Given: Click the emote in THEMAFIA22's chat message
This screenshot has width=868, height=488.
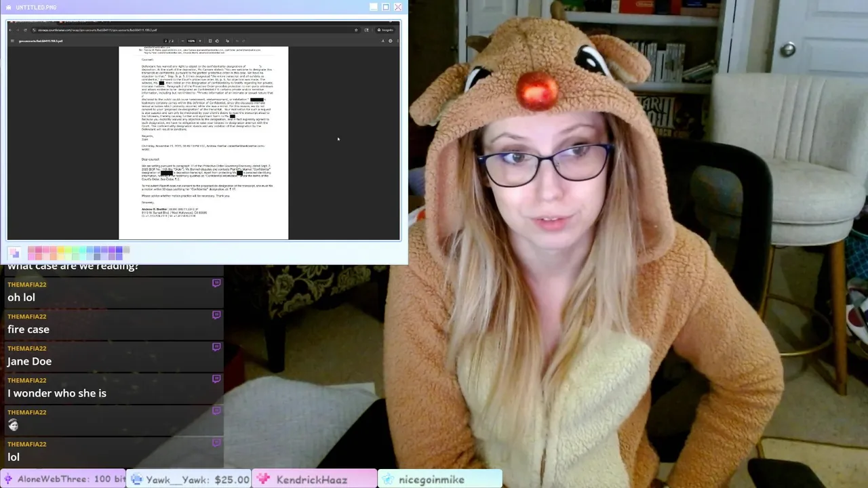Looking at the screenshot, I should 13,425.
